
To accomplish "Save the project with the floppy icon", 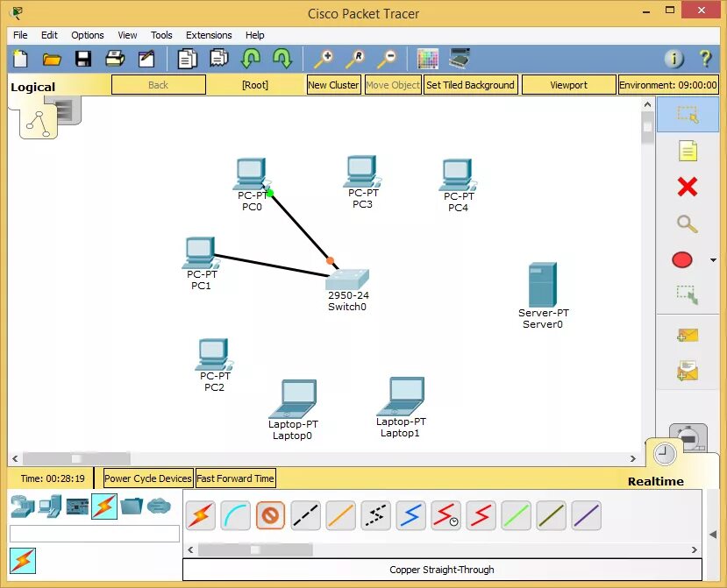I will [83, 59].
